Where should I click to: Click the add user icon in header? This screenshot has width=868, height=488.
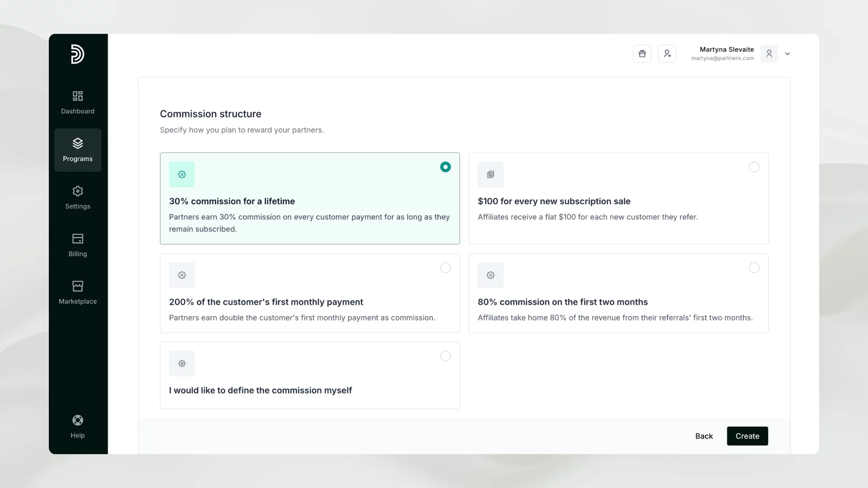(667, 54)
